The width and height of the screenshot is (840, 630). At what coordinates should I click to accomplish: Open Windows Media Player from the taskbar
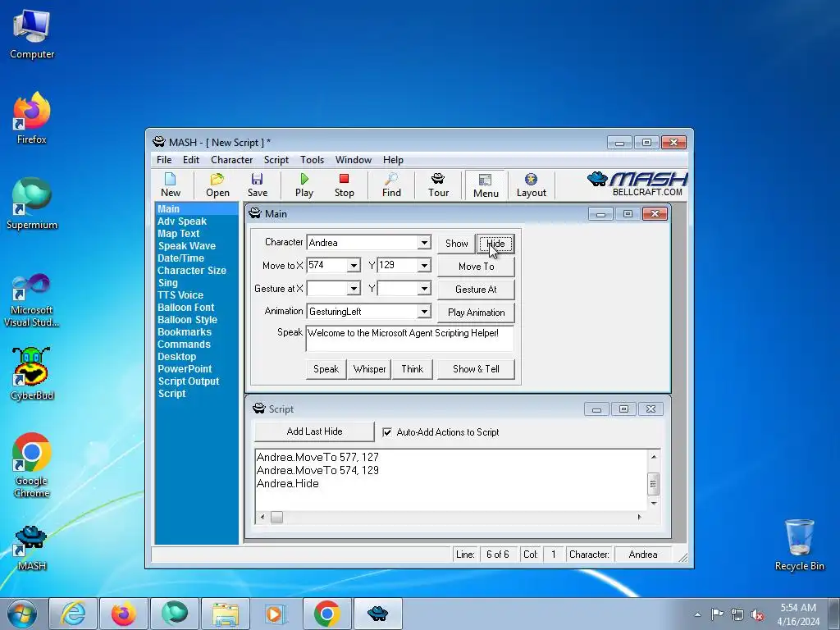(x=276, y=614)
